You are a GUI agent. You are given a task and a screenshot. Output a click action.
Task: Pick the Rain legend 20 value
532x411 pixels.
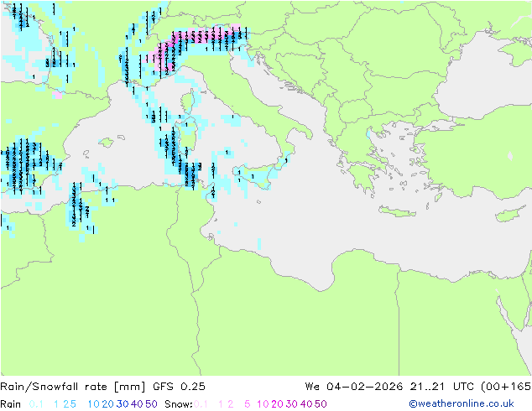[107, 404]
